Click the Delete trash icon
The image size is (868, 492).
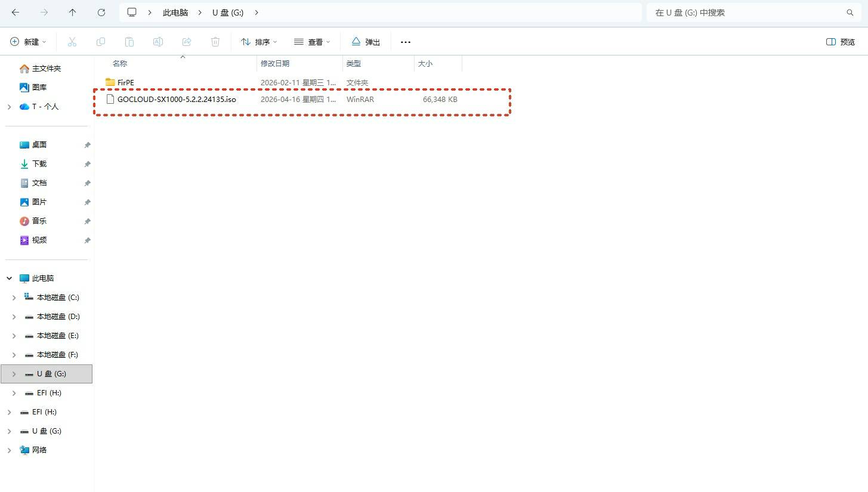pos(215,42)
